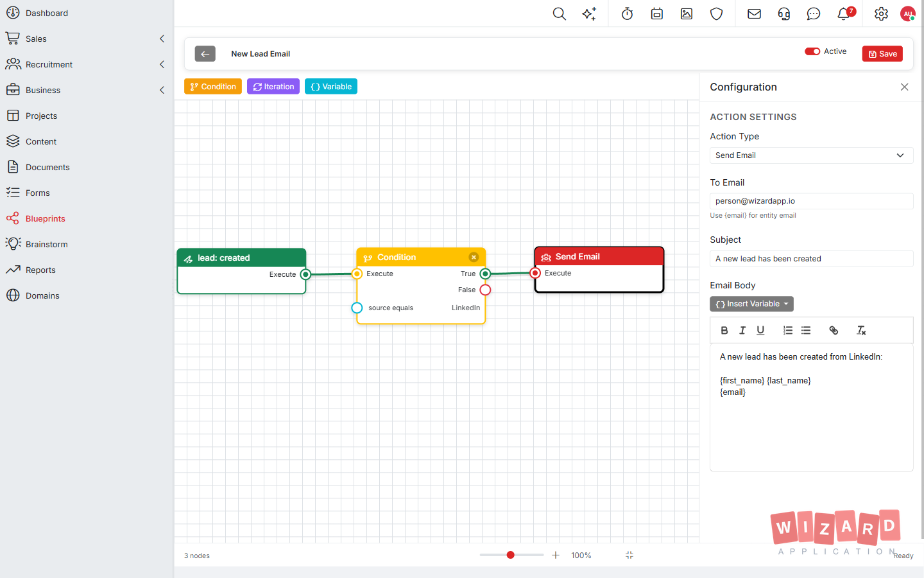Adjust the zoom slider handle
The width and height of the screenshot is (924, 578).
[511, 555]
